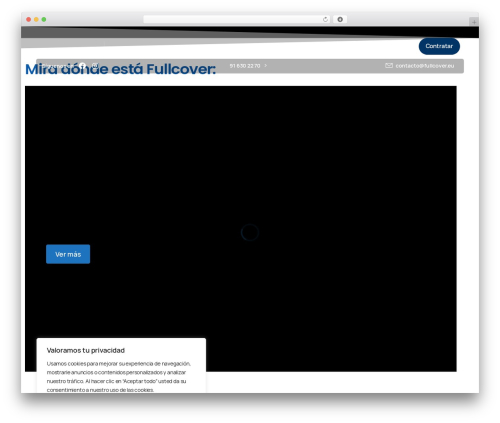Open the contacto@fullcover.eu email link
The width and height of the screenshot is (500, 423).
click(425, 66)
